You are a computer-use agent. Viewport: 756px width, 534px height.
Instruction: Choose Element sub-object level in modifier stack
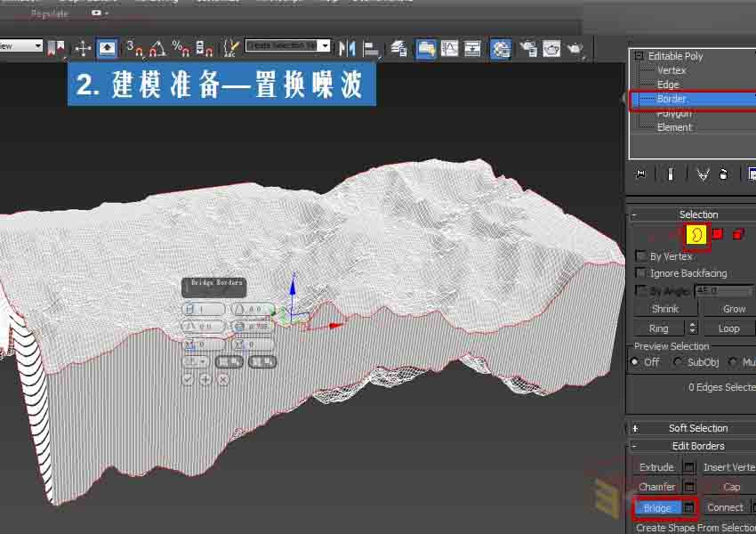pos(674,127)
